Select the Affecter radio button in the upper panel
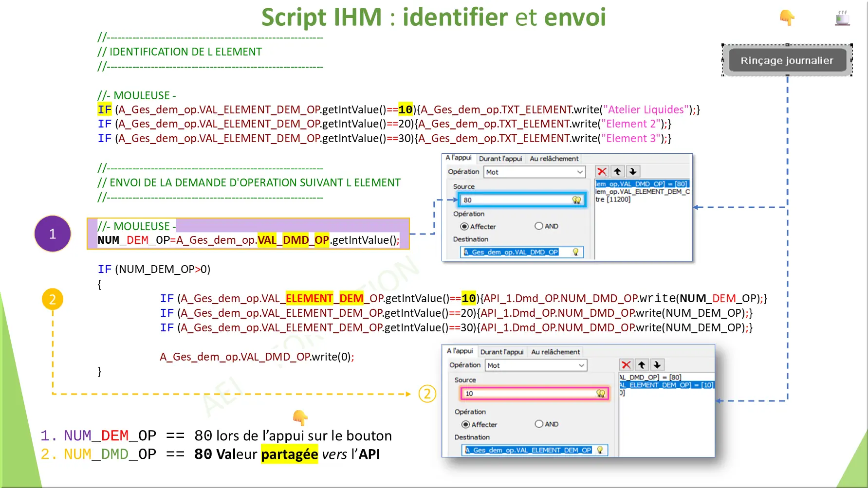This screenshot has height=488, width=868. [x=466, y=226]
